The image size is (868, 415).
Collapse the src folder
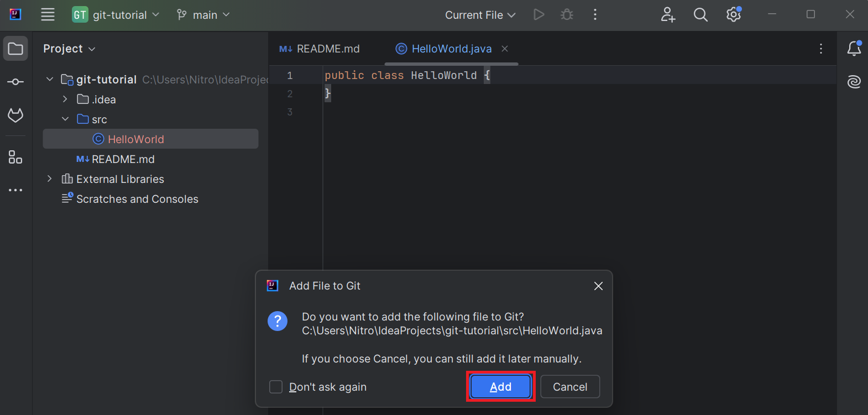(65, 119)
